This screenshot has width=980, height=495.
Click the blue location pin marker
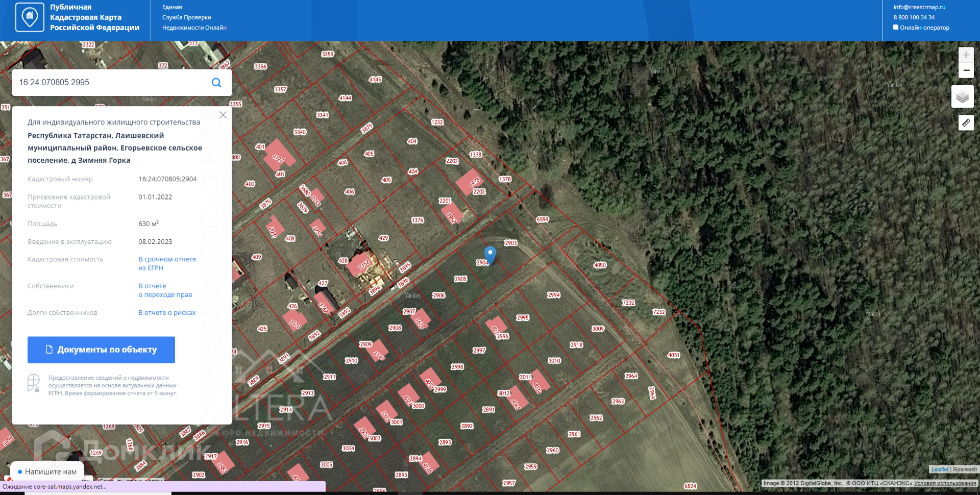tap(490, 255)
